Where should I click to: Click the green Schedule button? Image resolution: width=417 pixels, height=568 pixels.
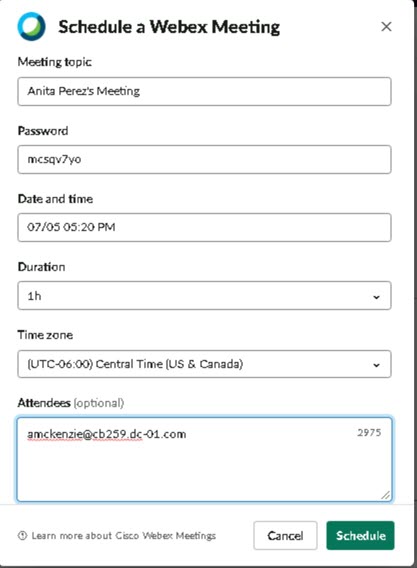[x=360, y=535]
